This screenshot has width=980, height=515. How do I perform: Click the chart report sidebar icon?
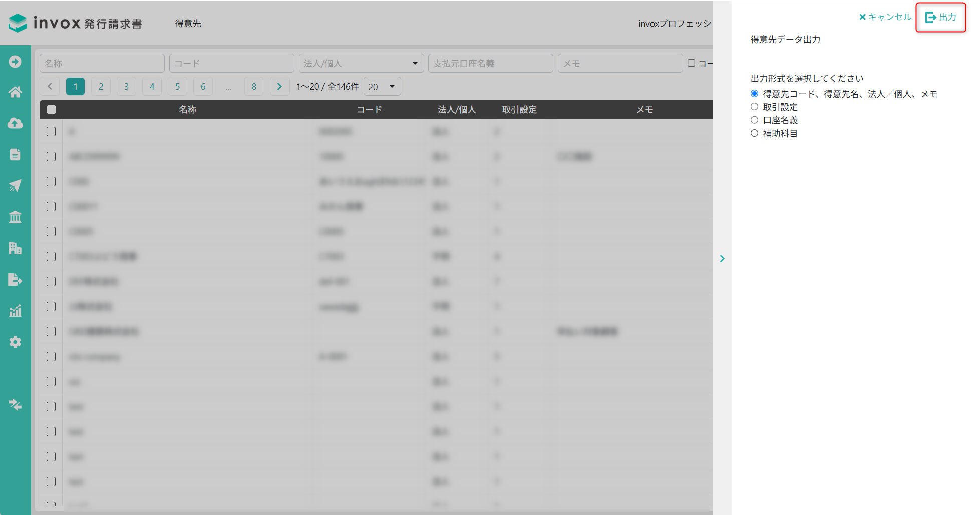tap(15, 311)
